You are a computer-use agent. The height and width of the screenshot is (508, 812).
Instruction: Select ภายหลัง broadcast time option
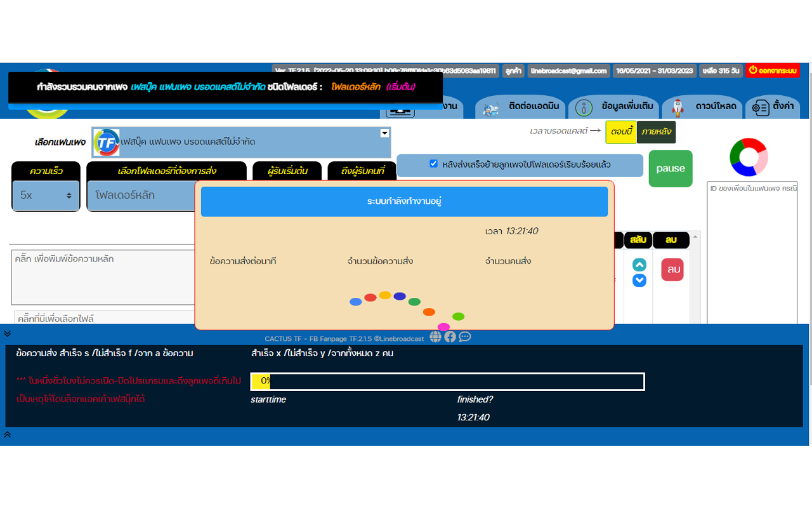point(656,132)
